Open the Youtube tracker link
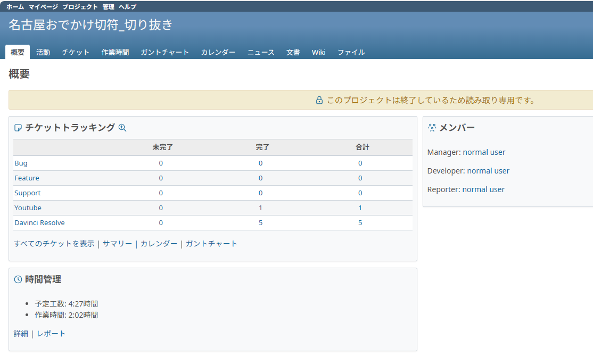593x364 pixels. point(28,208)
